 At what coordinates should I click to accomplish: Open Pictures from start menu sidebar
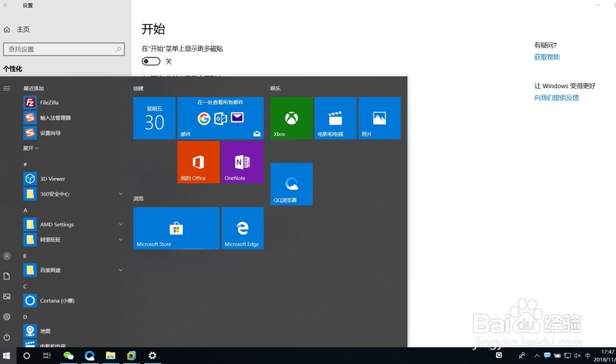coord(7,296)
